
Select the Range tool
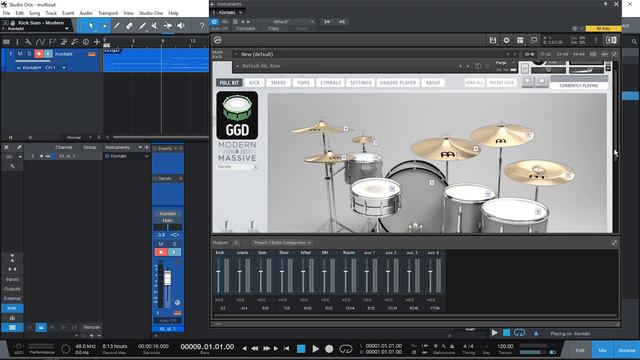pos(104,26)
